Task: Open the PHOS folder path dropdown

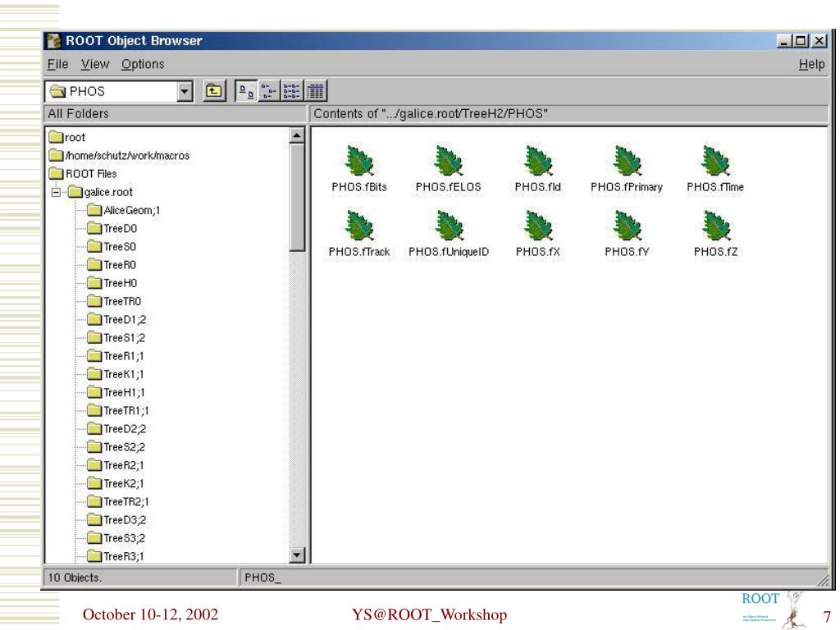Action: point(185,91)
